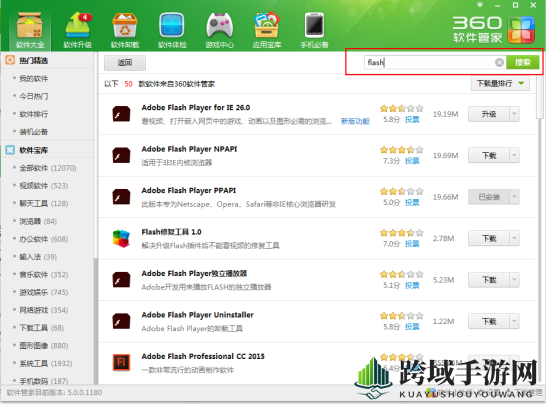Open the 软件体检 icon

click(x=172, y=30)
